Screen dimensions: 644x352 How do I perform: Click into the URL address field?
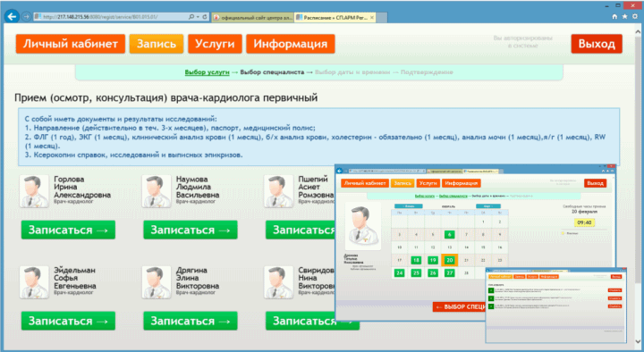(x=111, y=17)
